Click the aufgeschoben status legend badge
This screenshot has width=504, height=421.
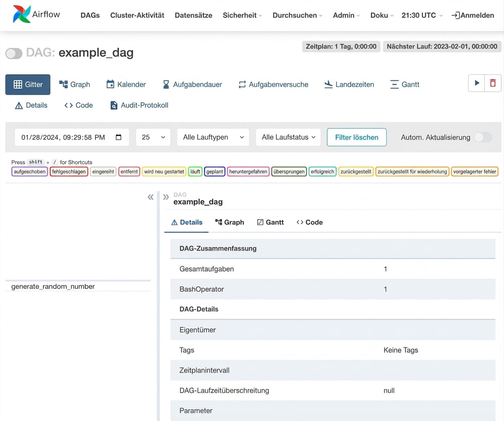click(x=29, y=172)
